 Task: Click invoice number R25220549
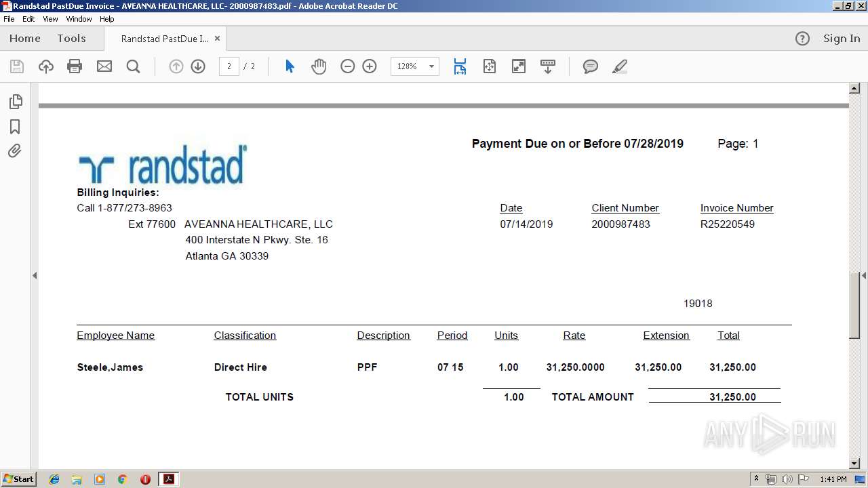click(x=728, y=224)
